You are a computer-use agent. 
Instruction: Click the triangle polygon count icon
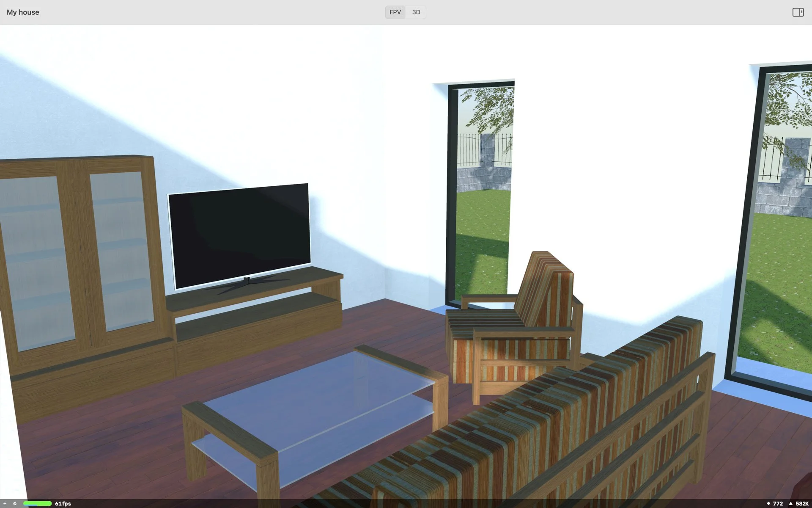[790, 503]
